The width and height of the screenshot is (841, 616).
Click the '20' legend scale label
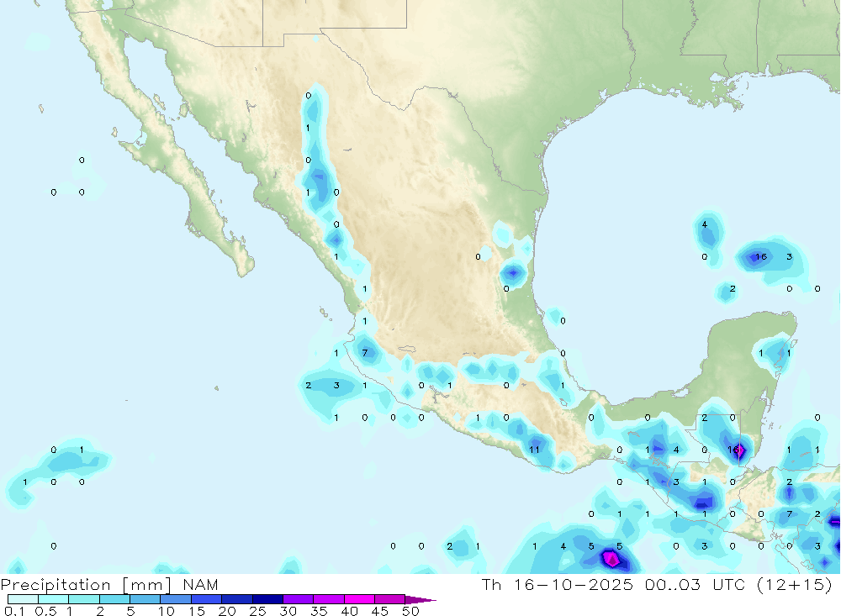pyautogui.click(x=227, y=611)
